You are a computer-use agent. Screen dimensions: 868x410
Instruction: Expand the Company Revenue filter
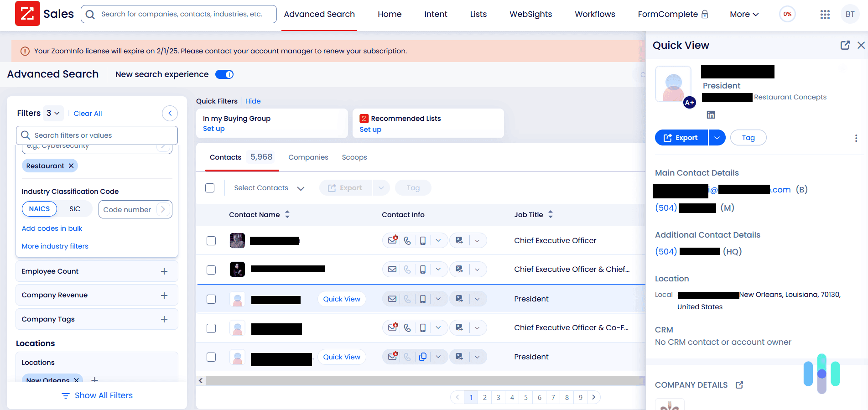(164, 296)
